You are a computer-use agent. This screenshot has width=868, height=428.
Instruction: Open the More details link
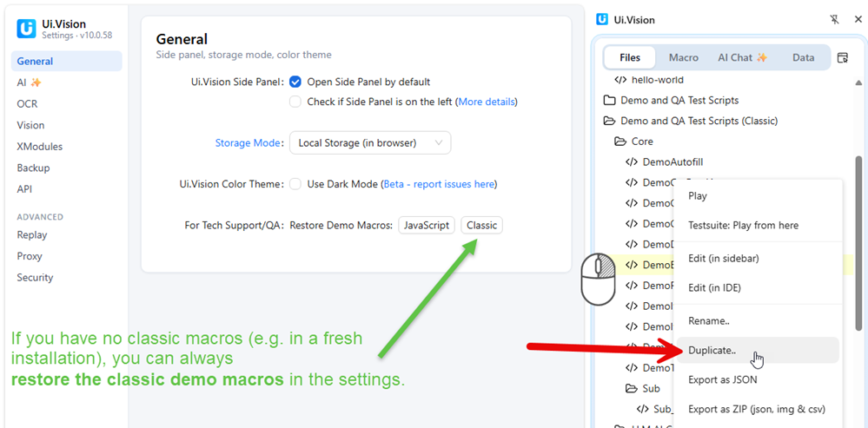[487, 102]
